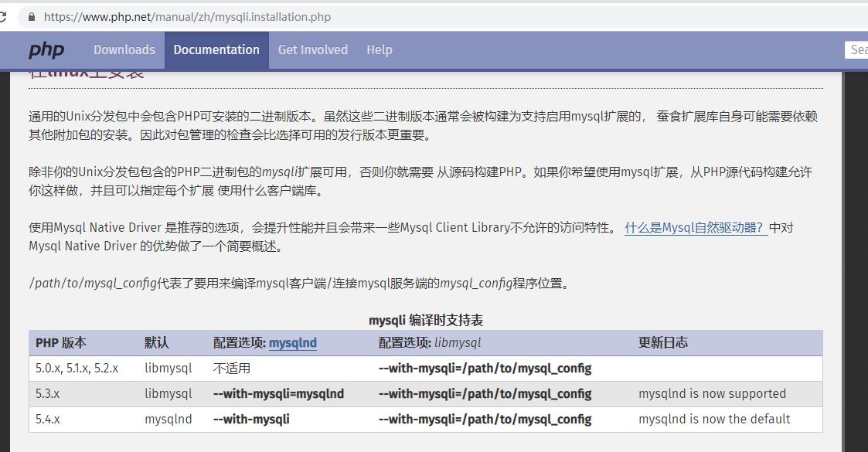Click the 5.3.x version cell
The height and width of the screenshot is (452, 868).
[48, 394]
